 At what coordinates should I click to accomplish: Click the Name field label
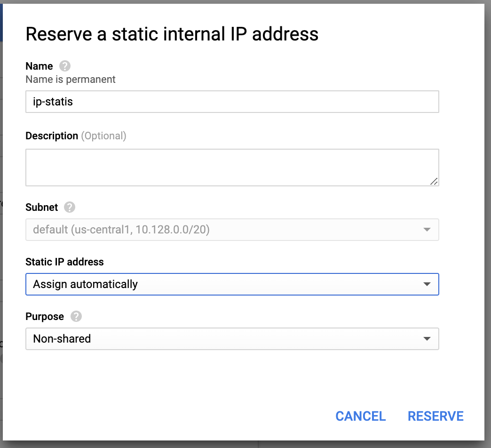tap(39, 66)
